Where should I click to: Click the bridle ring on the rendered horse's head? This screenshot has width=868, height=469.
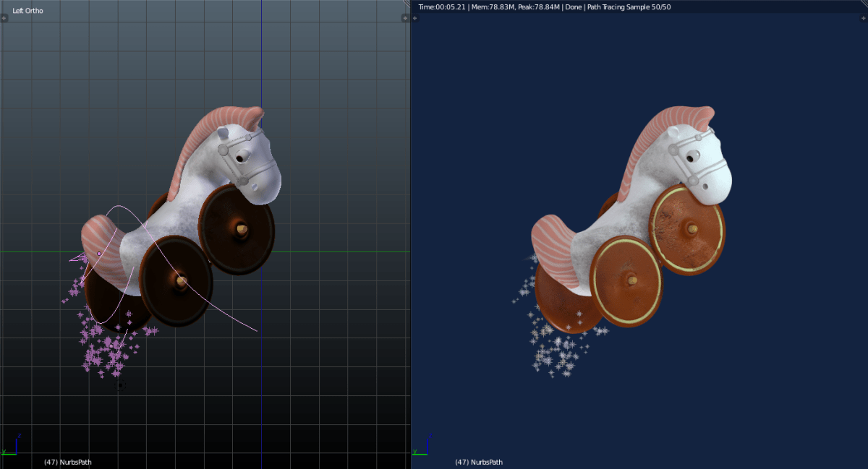click(x=674, y=150)
